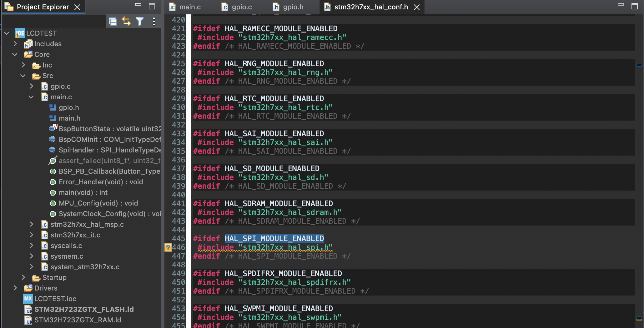The width and height of the screenshot is (644, 328).
Task: Open the LCDTEST.ioc CubeMX file
Action: tap(55, 299)
